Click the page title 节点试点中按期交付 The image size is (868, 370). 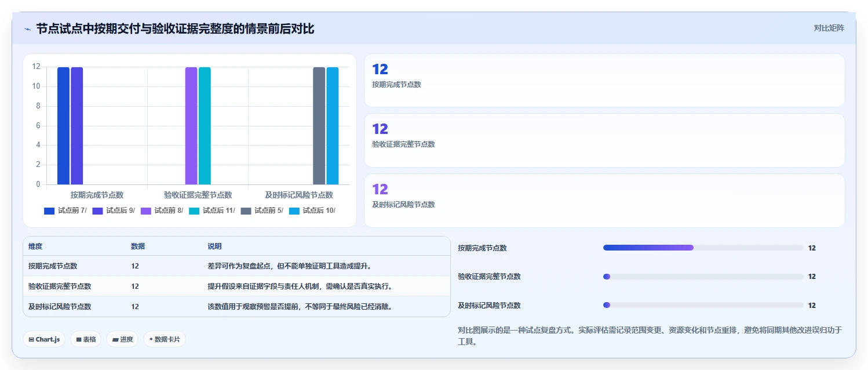tap(175, 28)
